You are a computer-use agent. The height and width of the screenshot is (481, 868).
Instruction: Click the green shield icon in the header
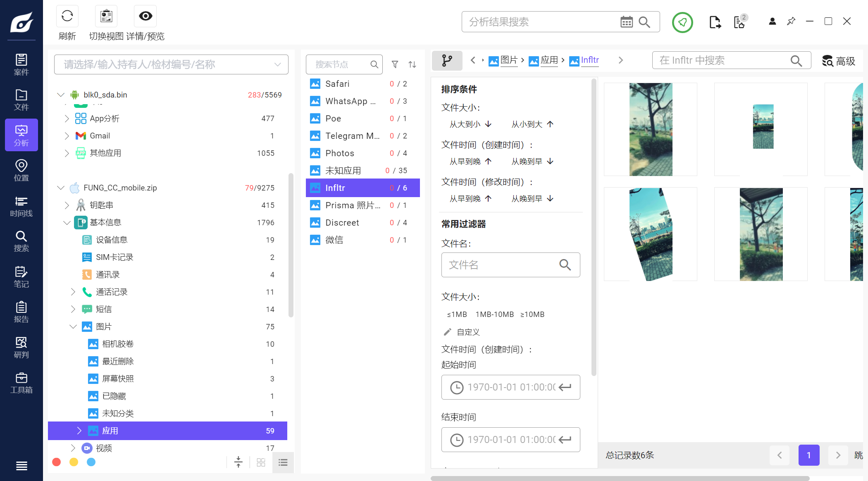tap(682, 22)
